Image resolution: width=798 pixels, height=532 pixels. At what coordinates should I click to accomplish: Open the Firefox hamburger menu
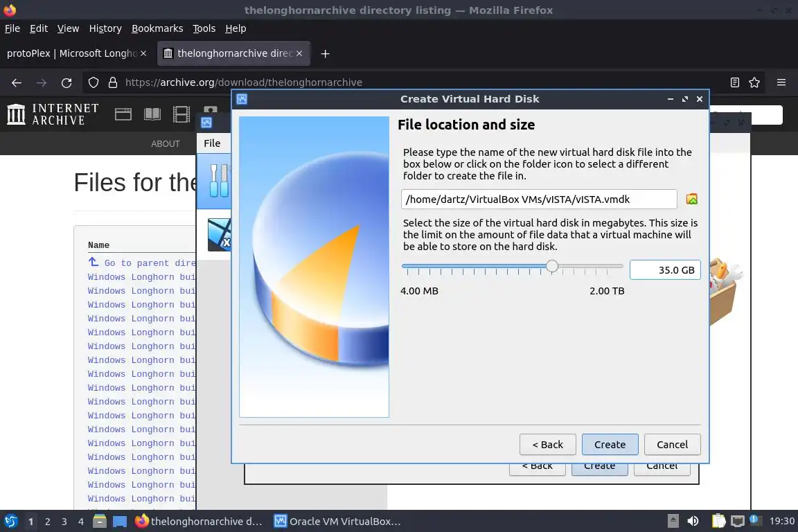[781, 82]
